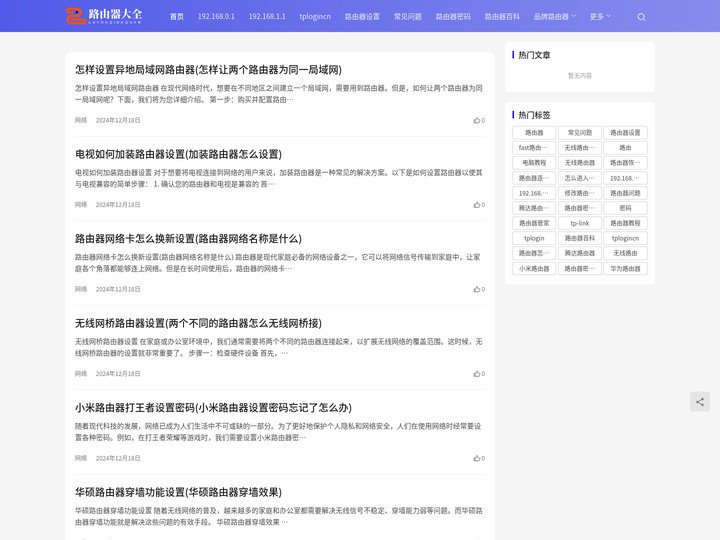Select the 小米路由器 tag
This screenshot has height=540, width=720.
[534, 269]
